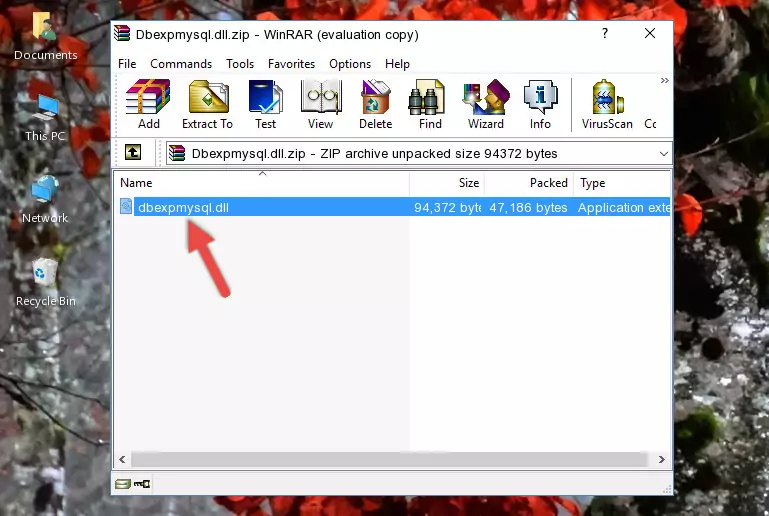
Task: Run the Test archive tool
Action: pyautogui.click(x=265, y=104)
